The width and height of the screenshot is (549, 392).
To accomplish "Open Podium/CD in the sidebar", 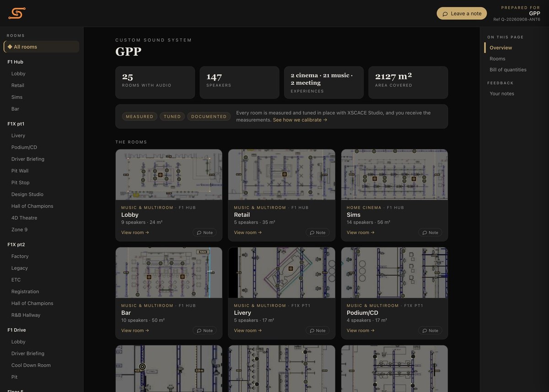I will (24, 147).
